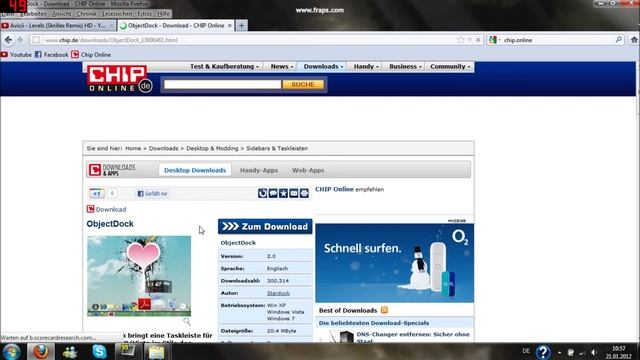Click the magnifier under ObjectDock screenshot

pos(187,322)
